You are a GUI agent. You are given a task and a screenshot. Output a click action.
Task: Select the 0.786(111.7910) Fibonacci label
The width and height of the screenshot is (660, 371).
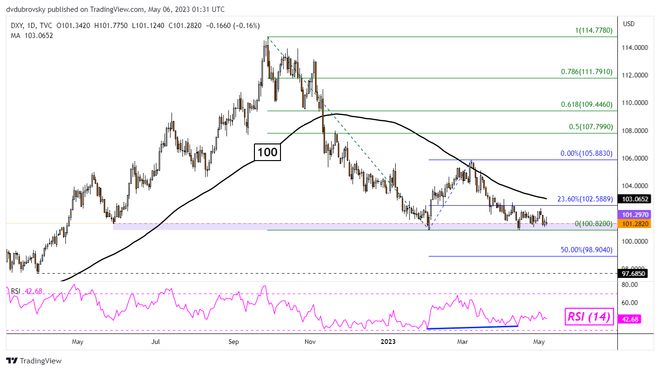[586, 72]
